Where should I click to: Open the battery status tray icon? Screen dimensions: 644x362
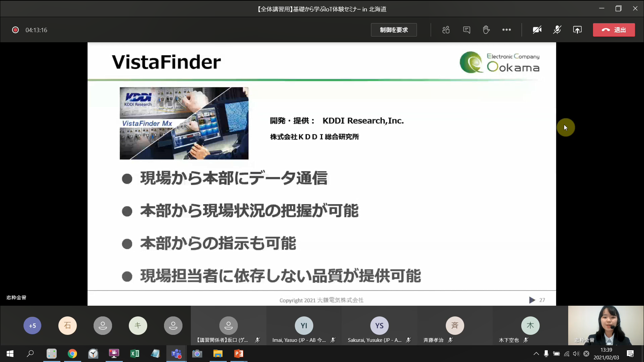point(556,354)
